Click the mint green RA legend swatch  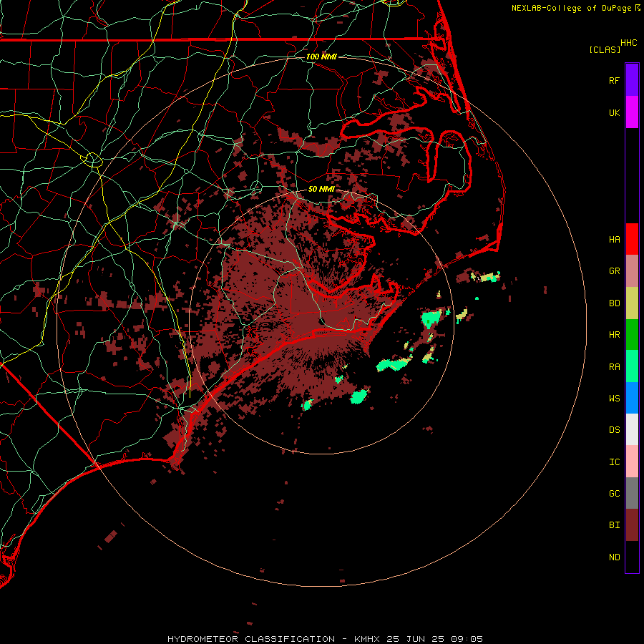coord(632,366)
